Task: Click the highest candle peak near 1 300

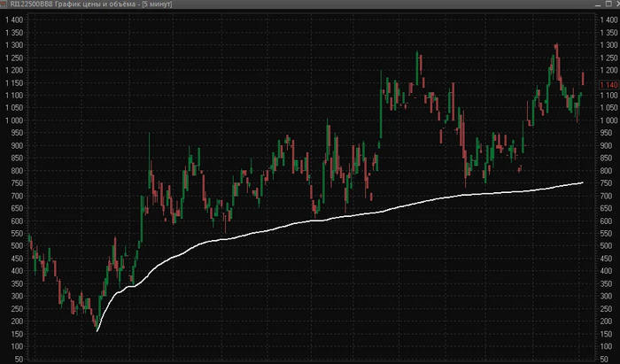Action: coord(556,46)
